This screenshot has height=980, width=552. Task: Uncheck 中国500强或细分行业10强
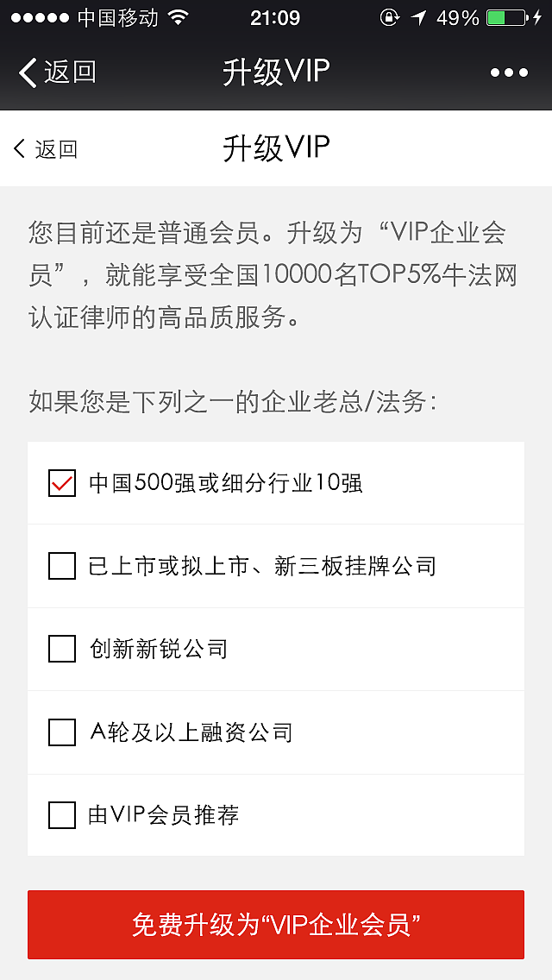60,483
